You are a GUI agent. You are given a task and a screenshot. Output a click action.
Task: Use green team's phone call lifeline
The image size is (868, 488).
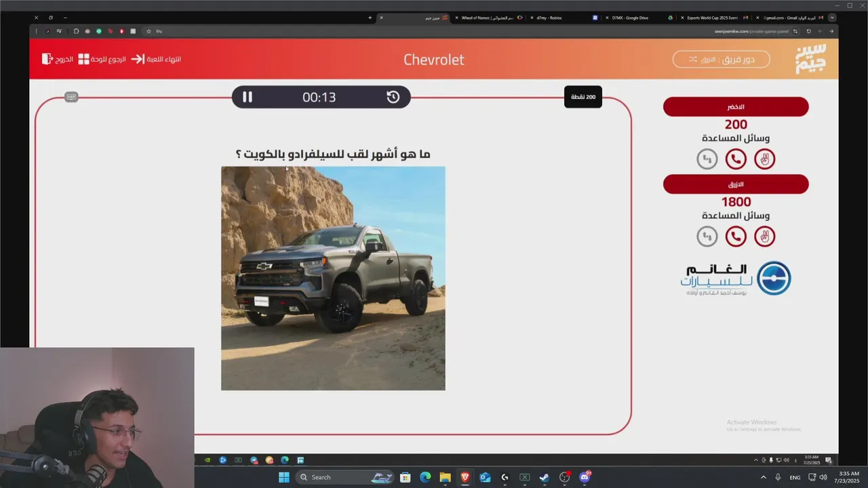736,159
